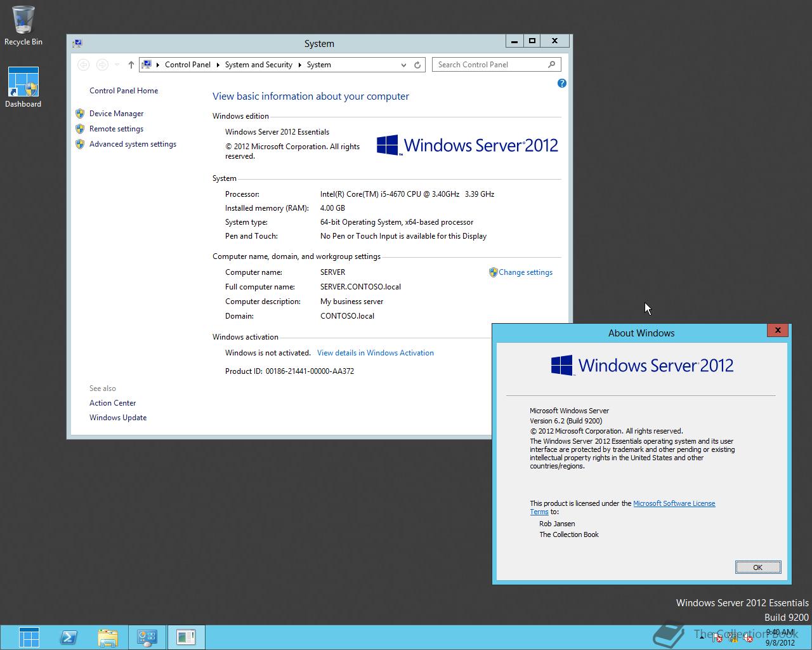Open File Explorer from the taskbar

(x=108, y=637)
